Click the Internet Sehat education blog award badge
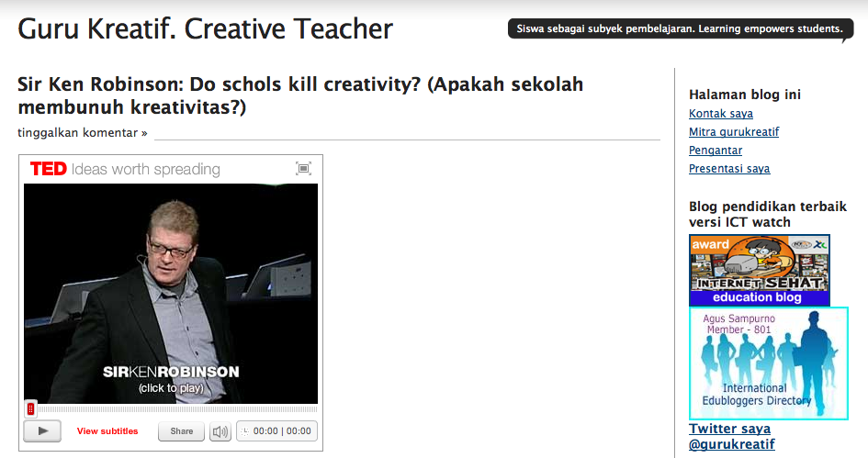This screenshot has width=868, height=458. pos(760,270)
